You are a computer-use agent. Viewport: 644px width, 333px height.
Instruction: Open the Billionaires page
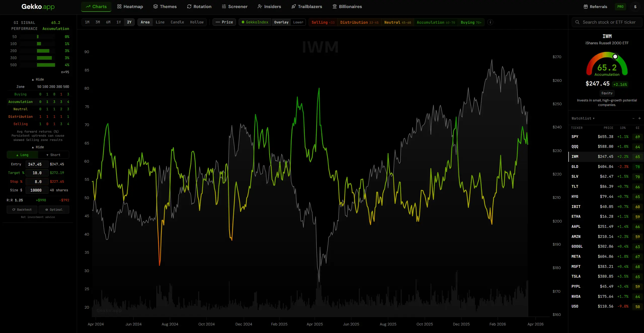347,7
